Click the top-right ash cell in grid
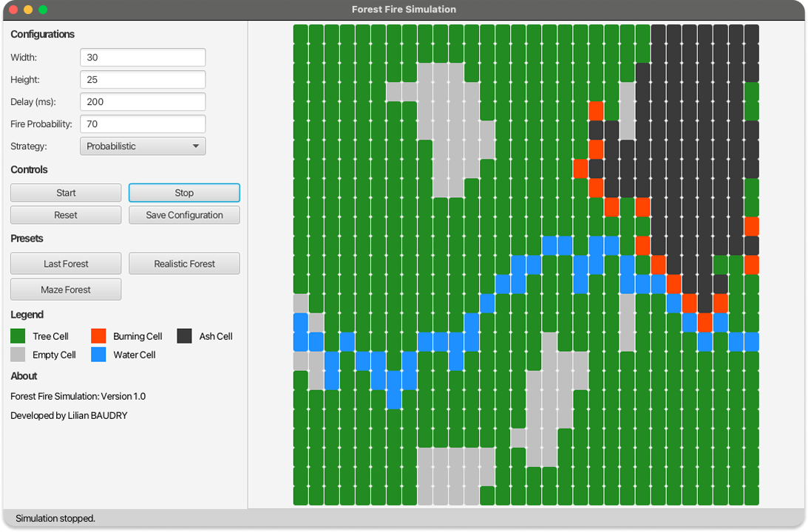The image size is (808, 532). tap(751, 34)
